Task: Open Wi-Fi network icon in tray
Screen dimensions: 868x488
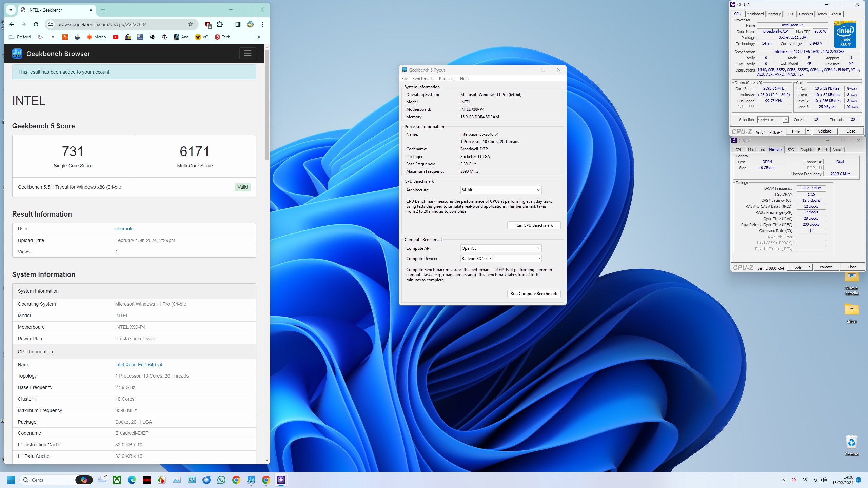Action: click(816, 480)
